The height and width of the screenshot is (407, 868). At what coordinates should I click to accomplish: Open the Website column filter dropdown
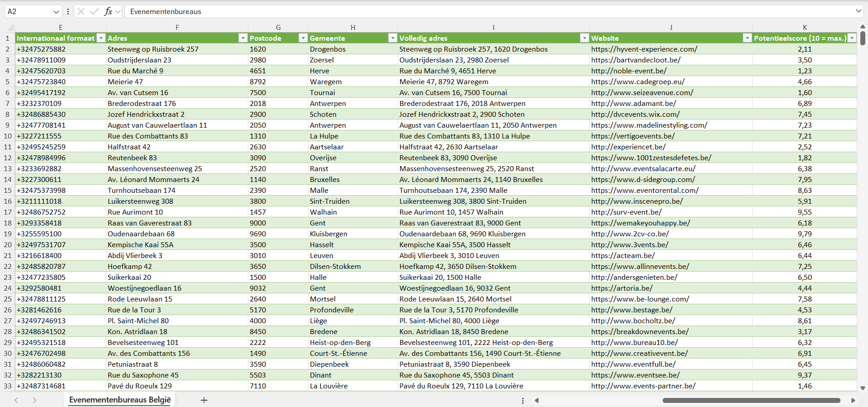click(x=747, y=38)
